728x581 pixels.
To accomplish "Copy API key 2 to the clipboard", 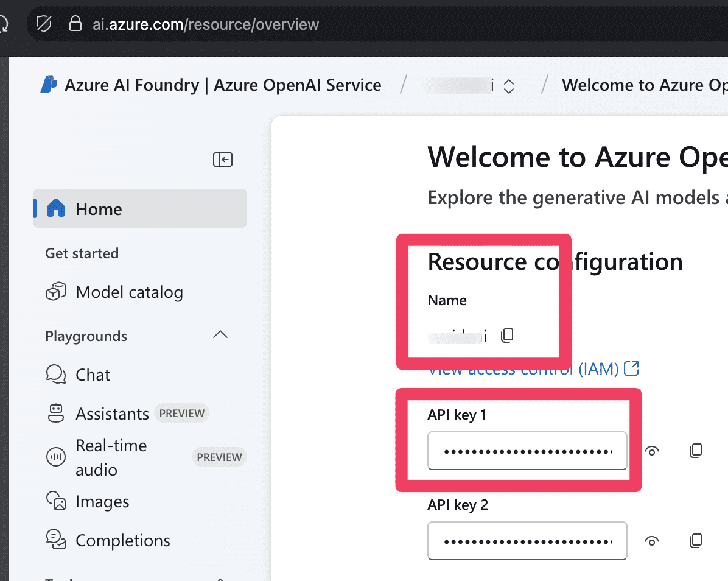I will coord(696,541).
